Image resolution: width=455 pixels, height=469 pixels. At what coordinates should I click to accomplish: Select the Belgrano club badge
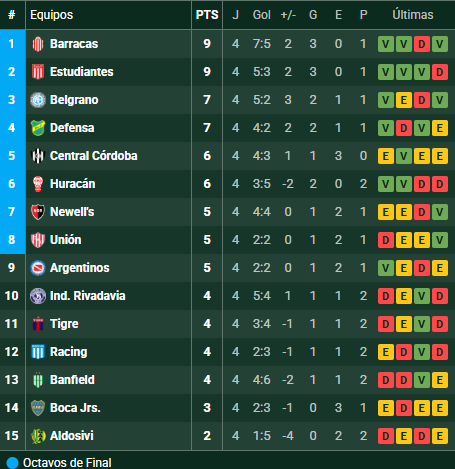coord(38,100)
